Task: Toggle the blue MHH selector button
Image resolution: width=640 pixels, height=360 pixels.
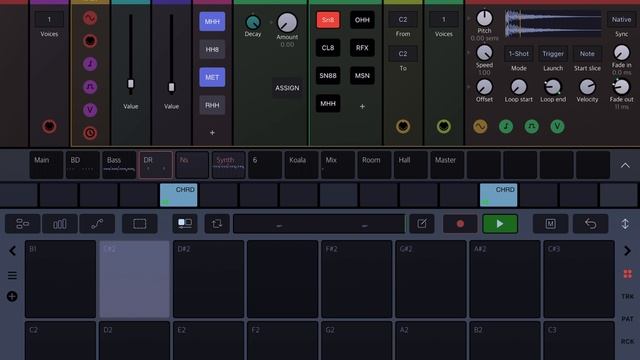Action: pyautogui.click(x=212, y=22)
